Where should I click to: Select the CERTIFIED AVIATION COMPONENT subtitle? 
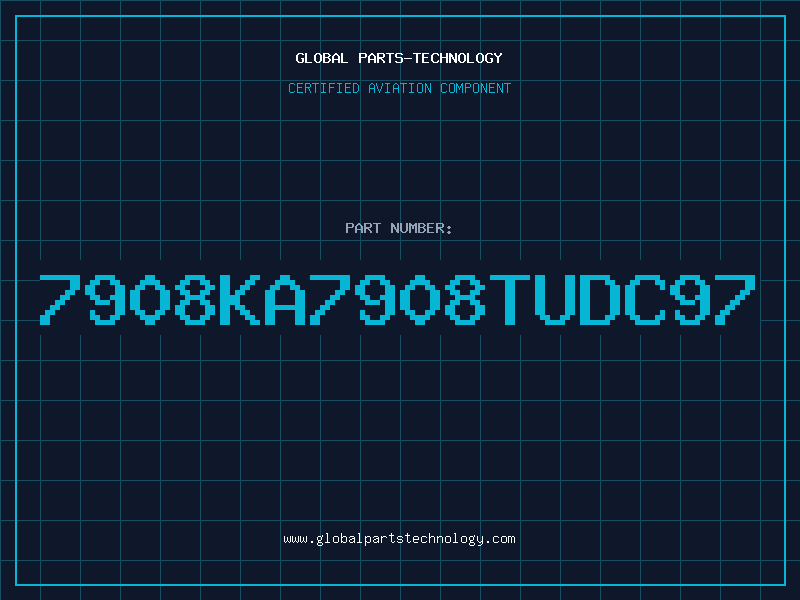pos(399,88)
